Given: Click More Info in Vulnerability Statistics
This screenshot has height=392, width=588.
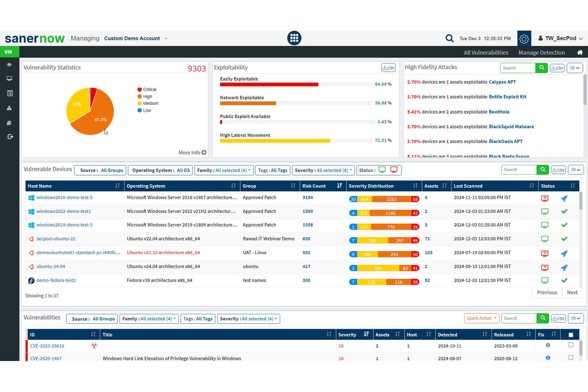Looking at the screenshot, I should [x=192, y=153].
